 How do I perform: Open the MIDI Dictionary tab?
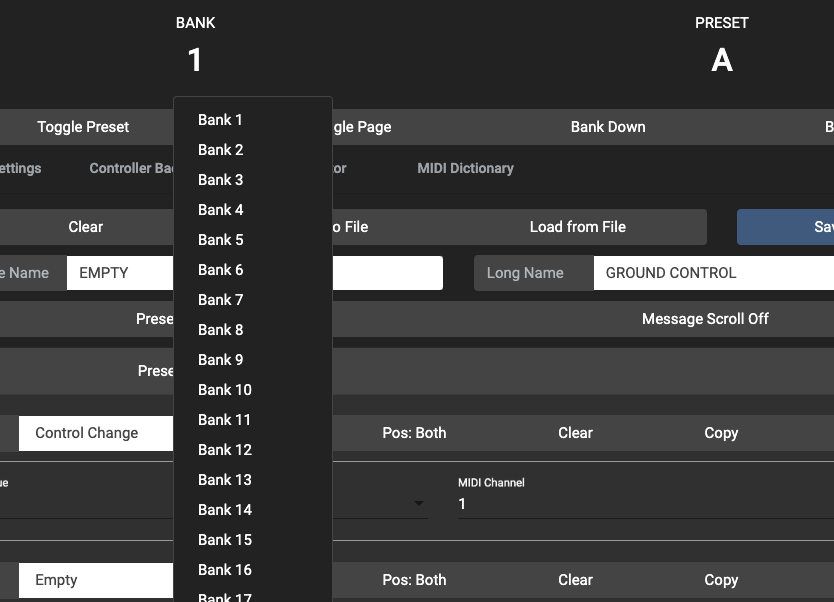coord(465,168)
